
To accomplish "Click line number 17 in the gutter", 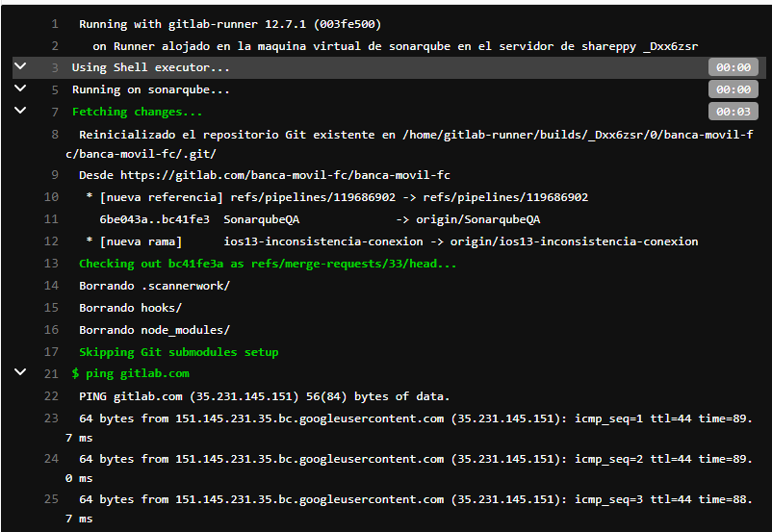I will 52,352.
